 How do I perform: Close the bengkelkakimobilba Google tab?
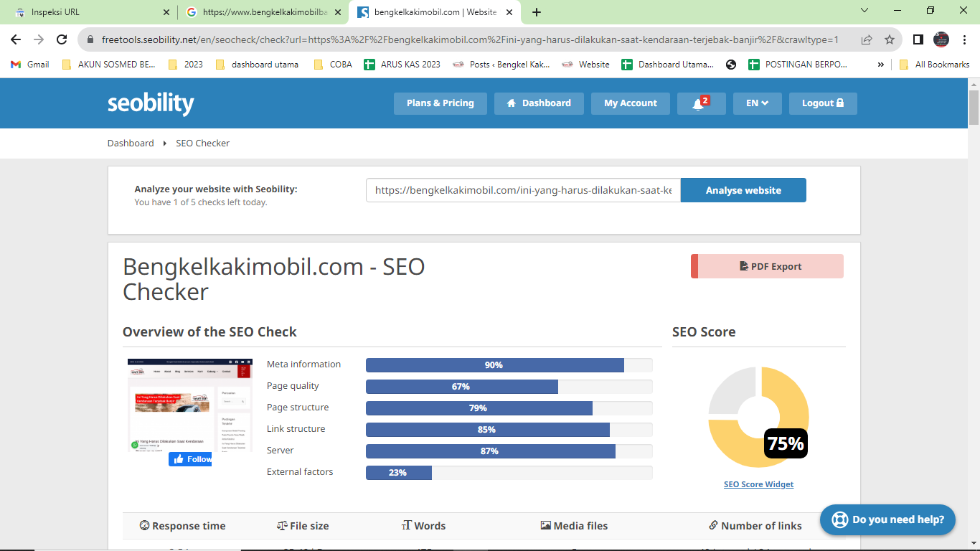point(338,12)
